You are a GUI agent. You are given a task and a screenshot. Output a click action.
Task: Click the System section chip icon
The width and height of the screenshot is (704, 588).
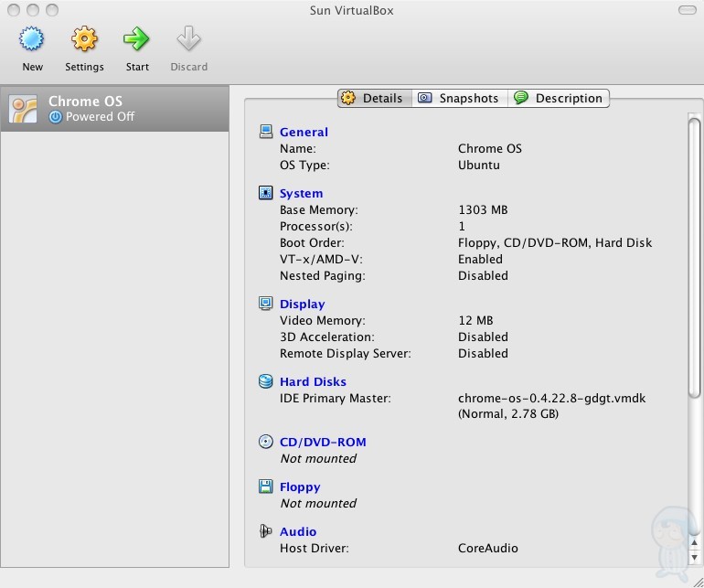click(x=266, y=193)
